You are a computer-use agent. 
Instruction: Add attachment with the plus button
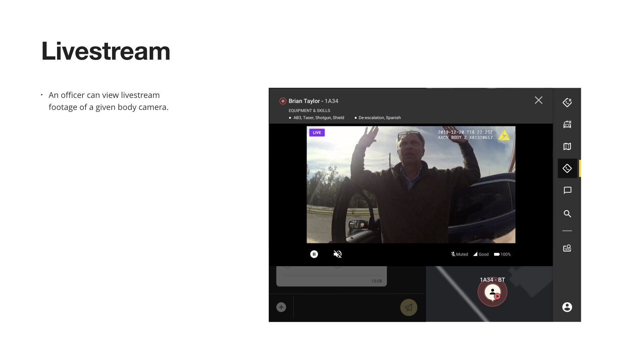coord(281,307)
